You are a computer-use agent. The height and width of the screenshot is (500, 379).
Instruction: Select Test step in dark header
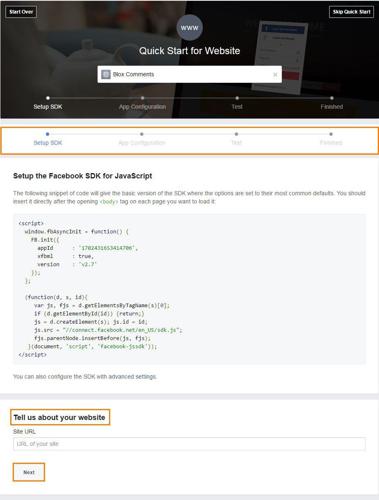pos(237,107)
